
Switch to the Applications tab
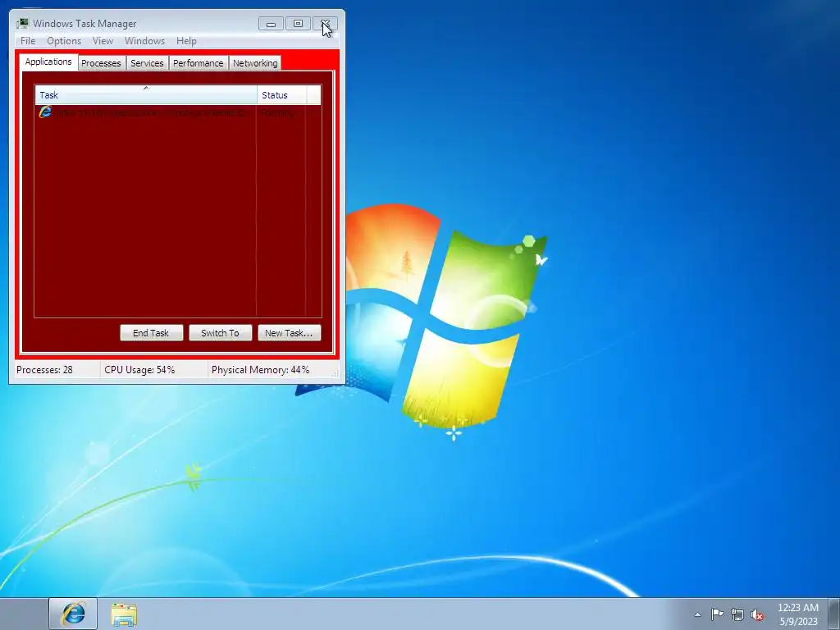(x=48, y=62)
